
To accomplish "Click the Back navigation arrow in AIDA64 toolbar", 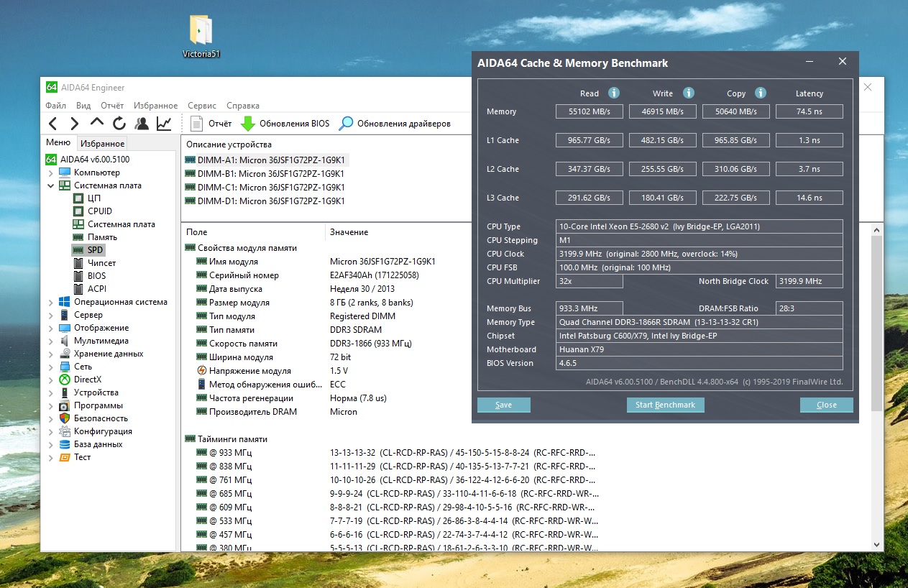I will click(53, 124).
